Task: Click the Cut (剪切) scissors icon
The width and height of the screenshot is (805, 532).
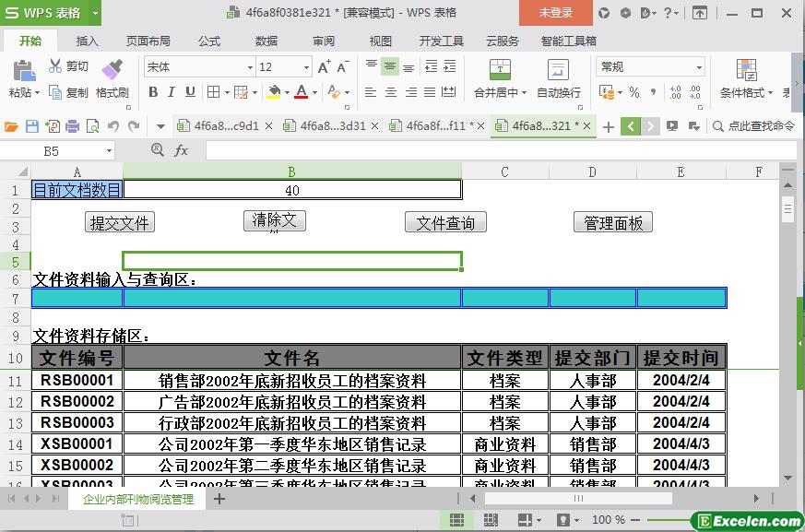Action: [56, 66]
